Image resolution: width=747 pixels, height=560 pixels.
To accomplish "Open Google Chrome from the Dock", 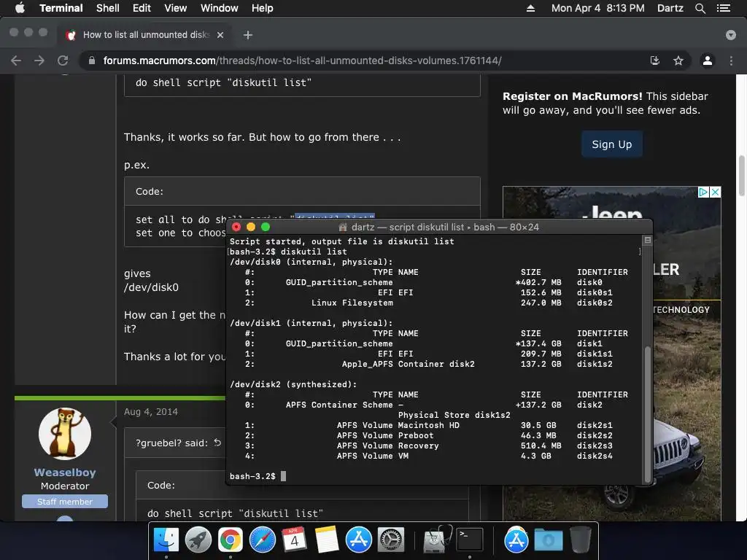I will [x=231, y=540].
